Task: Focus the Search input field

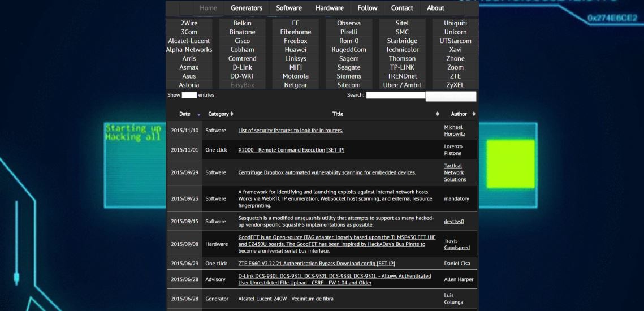Action: (396, 95)
